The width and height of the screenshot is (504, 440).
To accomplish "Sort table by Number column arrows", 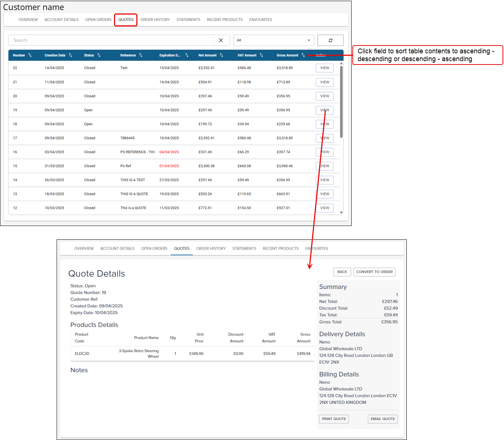I will tap(30, 55).
